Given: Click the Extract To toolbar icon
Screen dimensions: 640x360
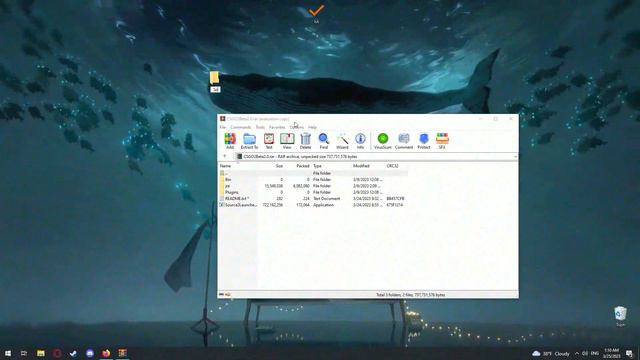Looking at the screenshot, I should [249, 141].
